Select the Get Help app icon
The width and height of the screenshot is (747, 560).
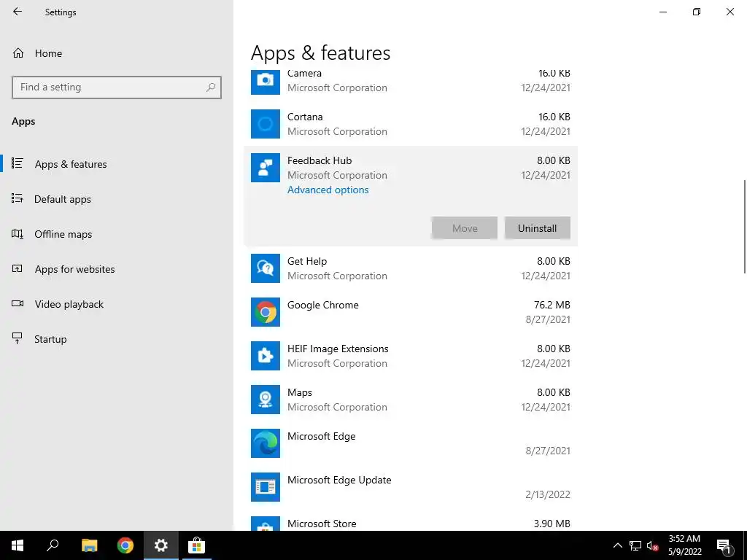266,268
